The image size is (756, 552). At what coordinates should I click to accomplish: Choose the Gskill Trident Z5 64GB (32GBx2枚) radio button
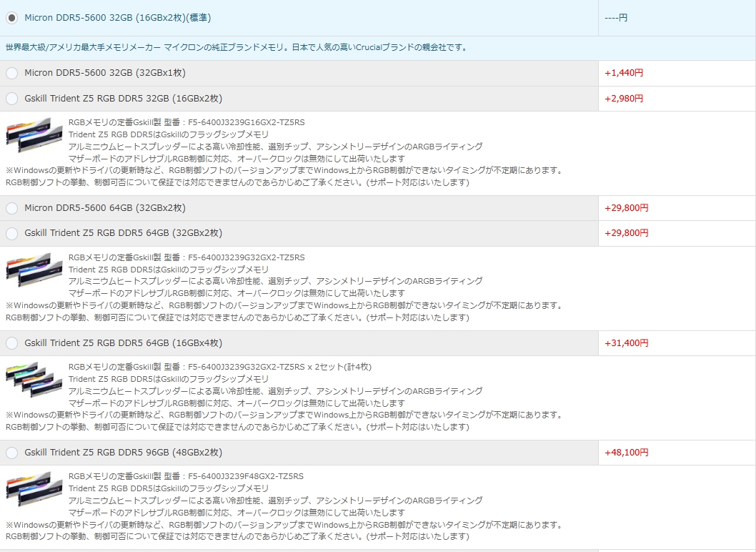tap(11, 233)
